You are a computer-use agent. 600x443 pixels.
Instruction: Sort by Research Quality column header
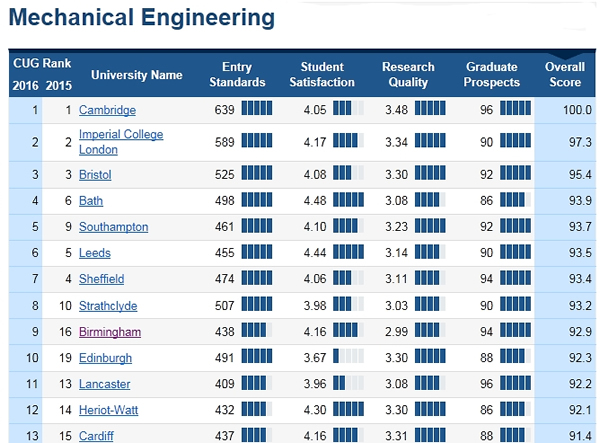407,74
